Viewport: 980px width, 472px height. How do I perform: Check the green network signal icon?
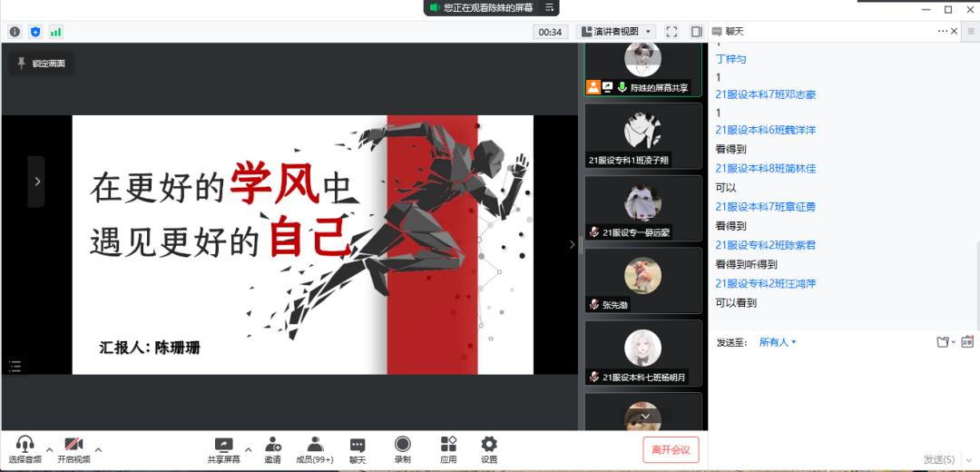pyautogui.click(x=56, y=32)
